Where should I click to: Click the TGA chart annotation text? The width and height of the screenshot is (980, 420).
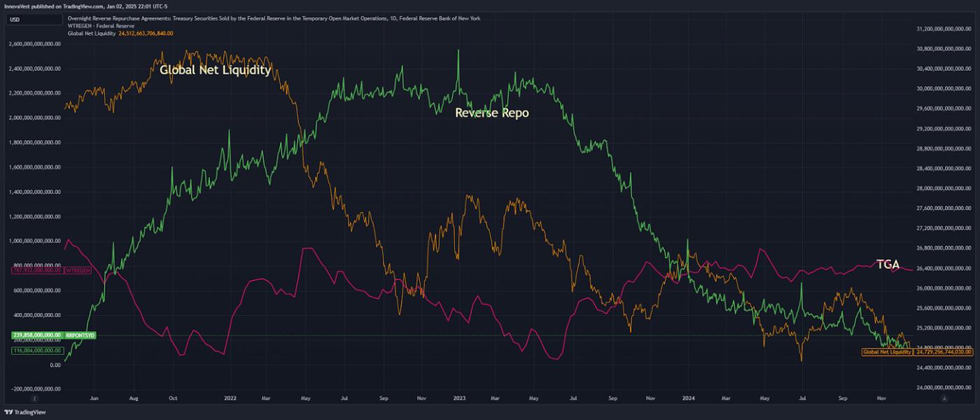click(x=888, y=264)
